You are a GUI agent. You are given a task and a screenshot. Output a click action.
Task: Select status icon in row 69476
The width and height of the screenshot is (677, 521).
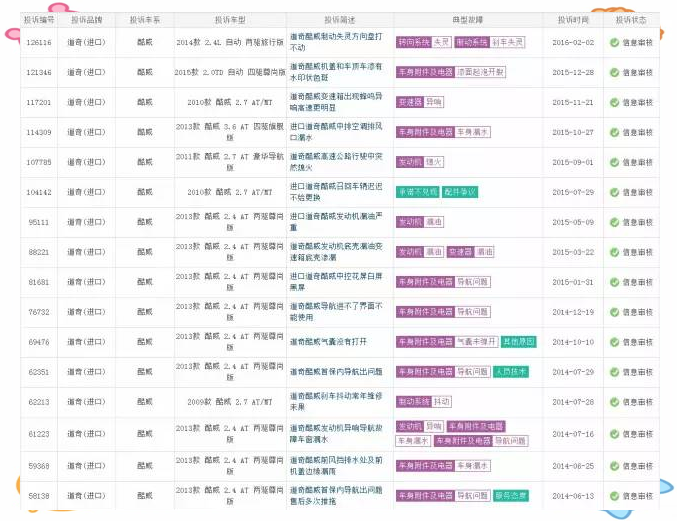tap(614, 342)
